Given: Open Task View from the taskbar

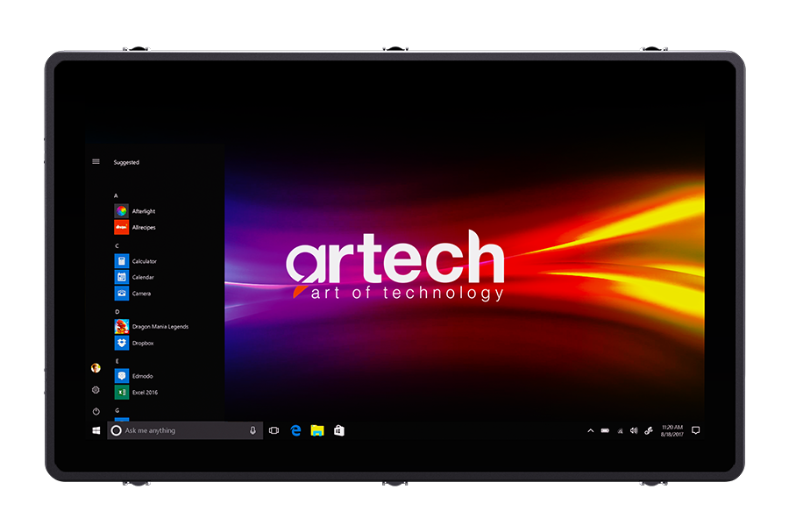Looking at the screenshot, I should 274,430.
